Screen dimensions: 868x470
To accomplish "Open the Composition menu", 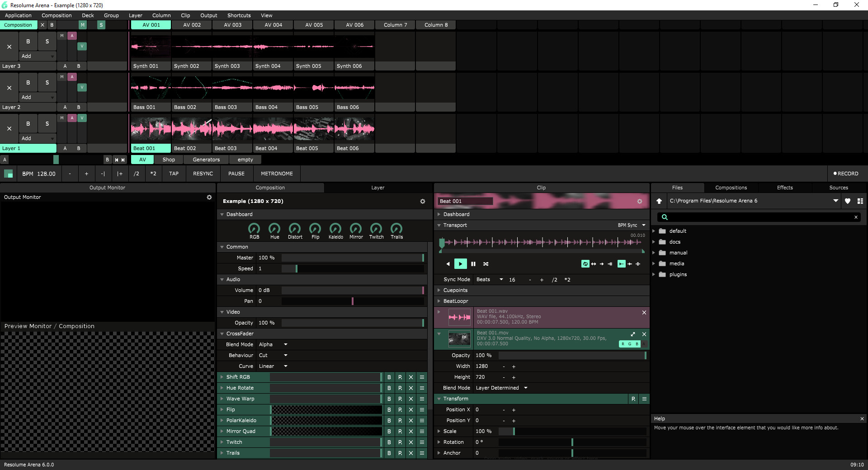I will click(x=57, y=15).
